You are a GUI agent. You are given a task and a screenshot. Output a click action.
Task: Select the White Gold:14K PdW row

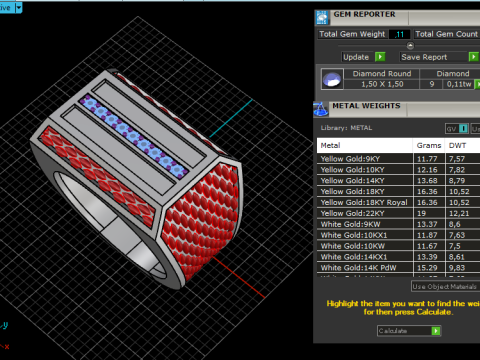pos(398,268)
